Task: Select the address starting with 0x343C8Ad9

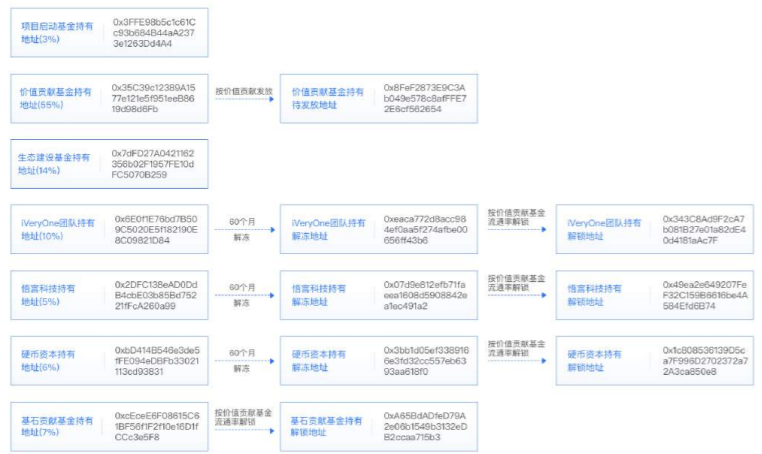Action: [x=704, y=229]
